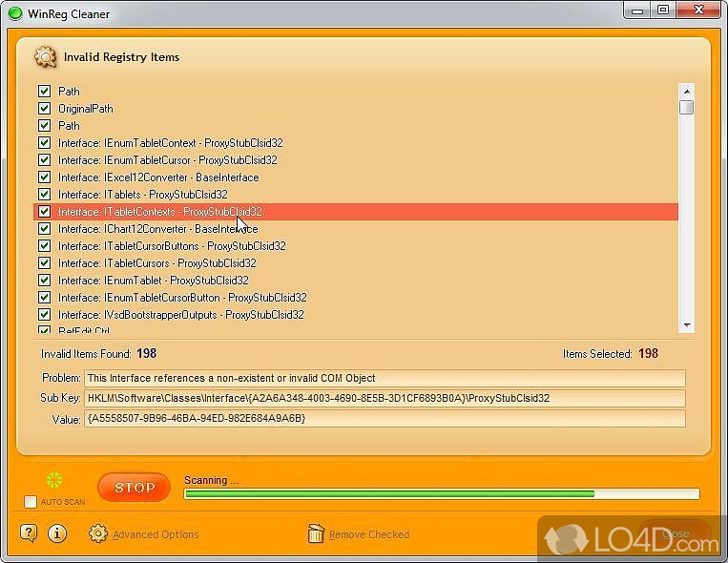Open the info icon

pos(57,533)
